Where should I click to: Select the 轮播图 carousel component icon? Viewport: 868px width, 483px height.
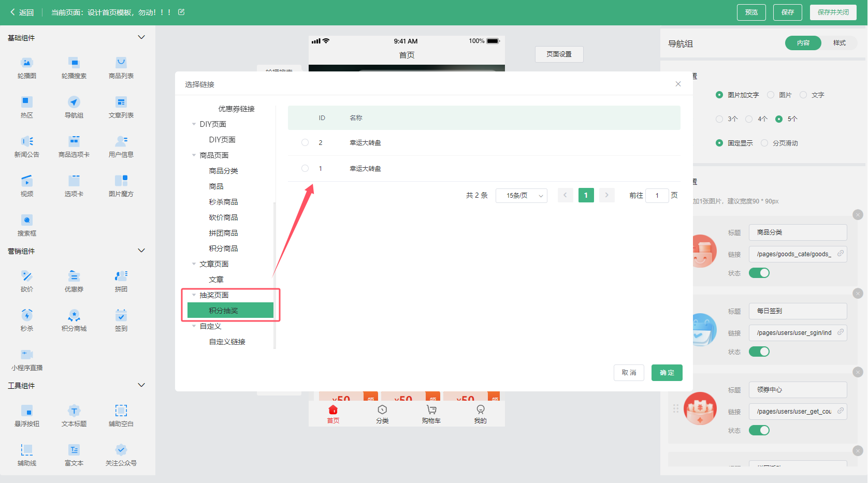click(x=27, y=63)
